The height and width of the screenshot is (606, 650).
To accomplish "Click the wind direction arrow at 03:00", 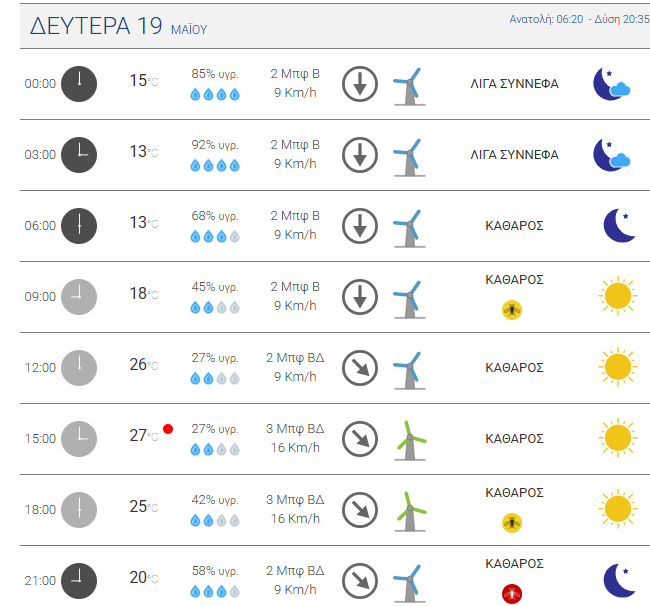I will click(359, 155).
